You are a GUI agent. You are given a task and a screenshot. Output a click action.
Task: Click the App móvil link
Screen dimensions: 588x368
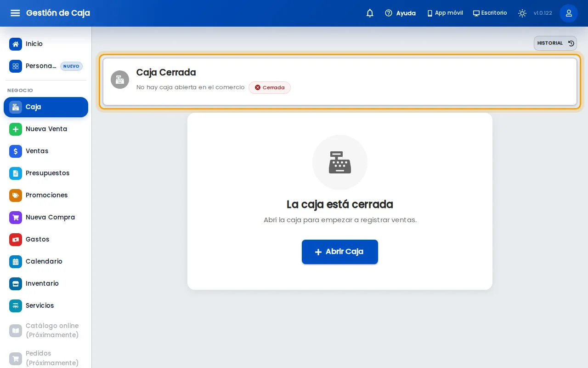[445, 13]
